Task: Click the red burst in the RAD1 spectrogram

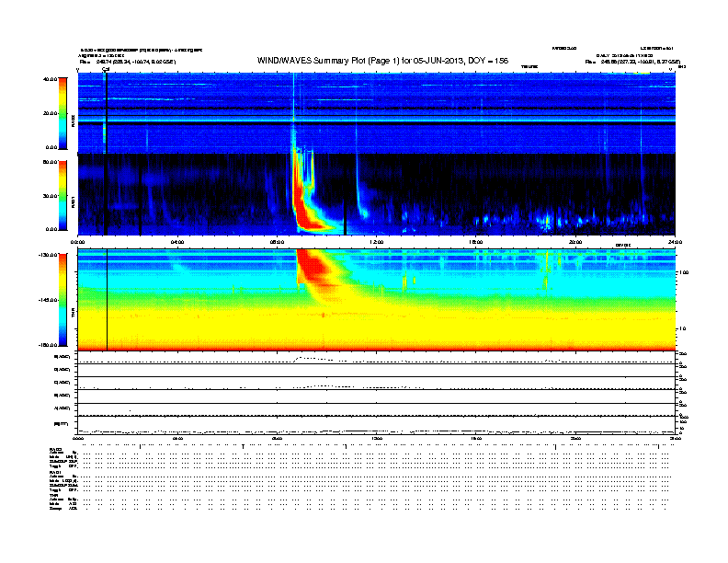Action: [303, 209]
